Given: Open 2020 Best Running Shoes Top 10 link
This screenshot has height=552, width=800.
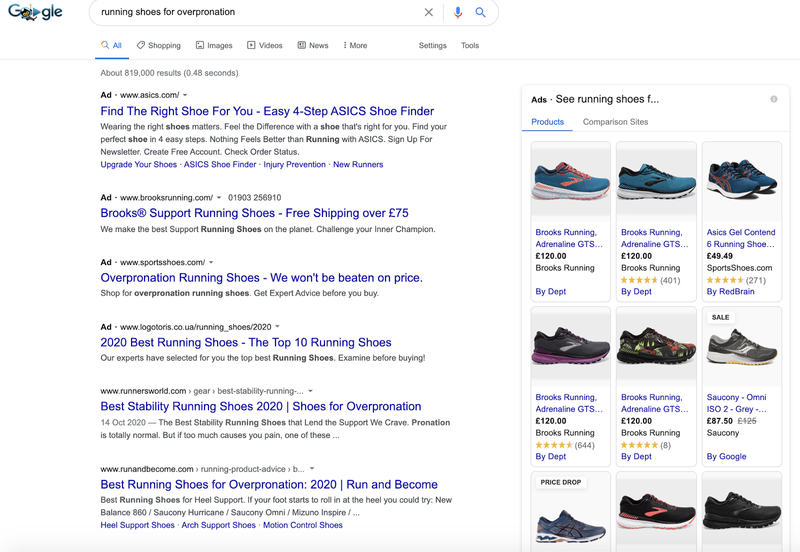Looking at the screenshot, I should tap(246, 342).
